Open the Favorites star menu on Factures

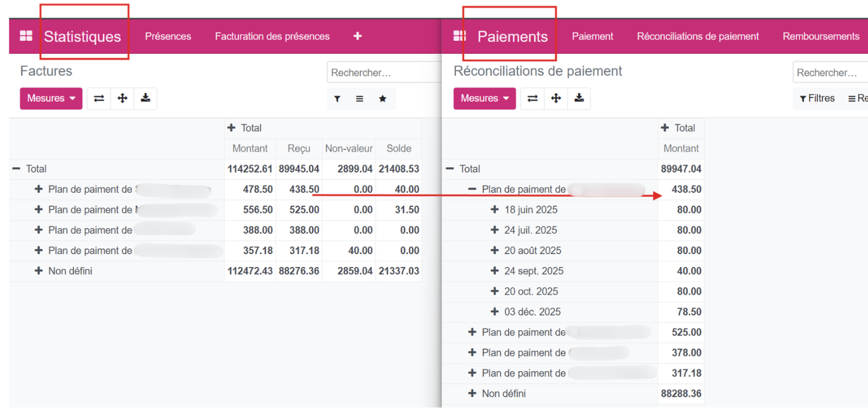382,98
